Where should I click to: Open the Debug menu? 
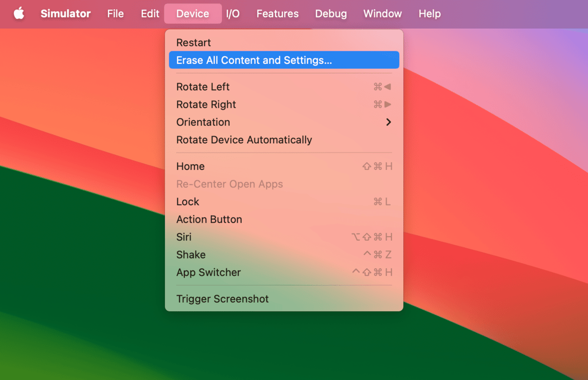[331, 14]
